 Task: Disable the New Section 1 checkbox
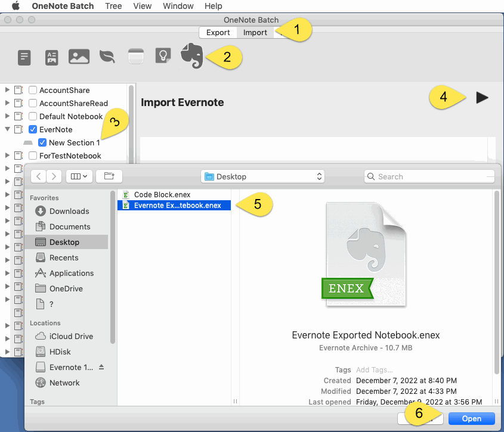click(x=42, y=142)
